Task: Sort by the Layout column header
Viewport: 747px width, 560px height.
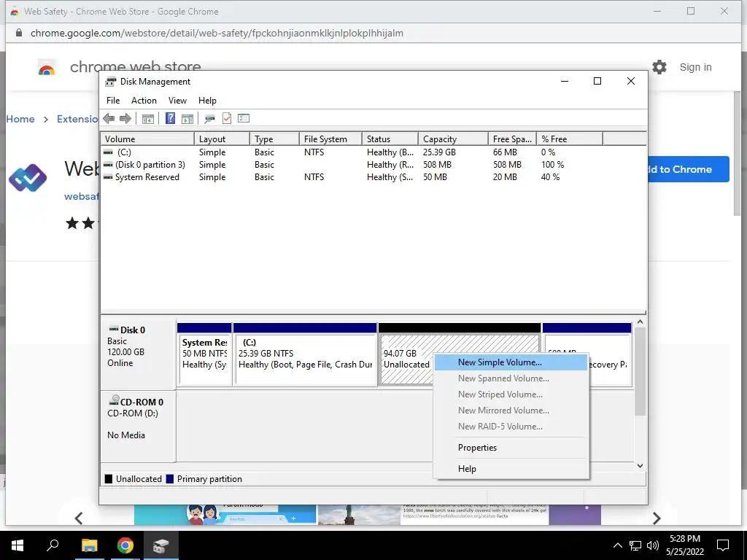Action: click(x=222, y=139)
